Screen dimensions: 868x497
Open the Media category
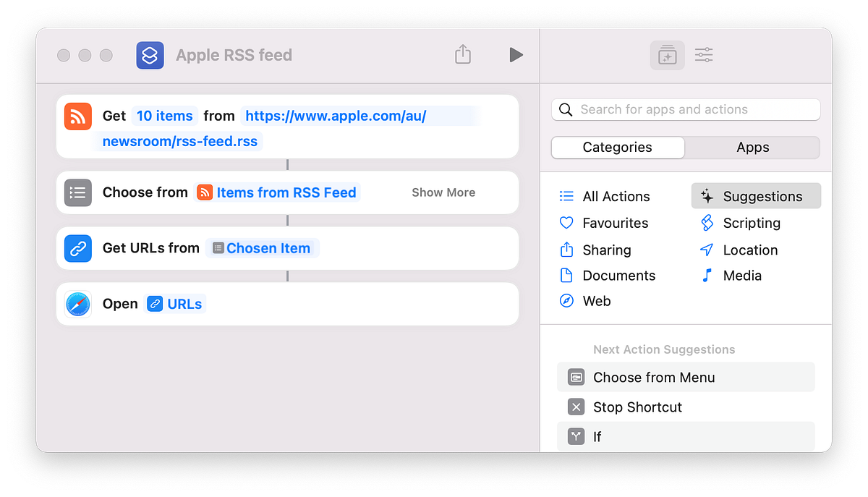tap(742, 275)
